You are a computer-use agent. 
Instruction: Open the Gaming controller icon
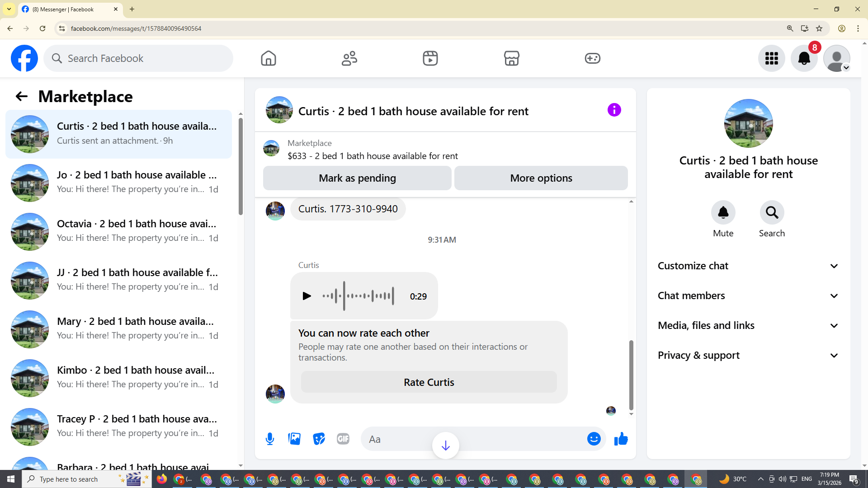tap(593, 58)
